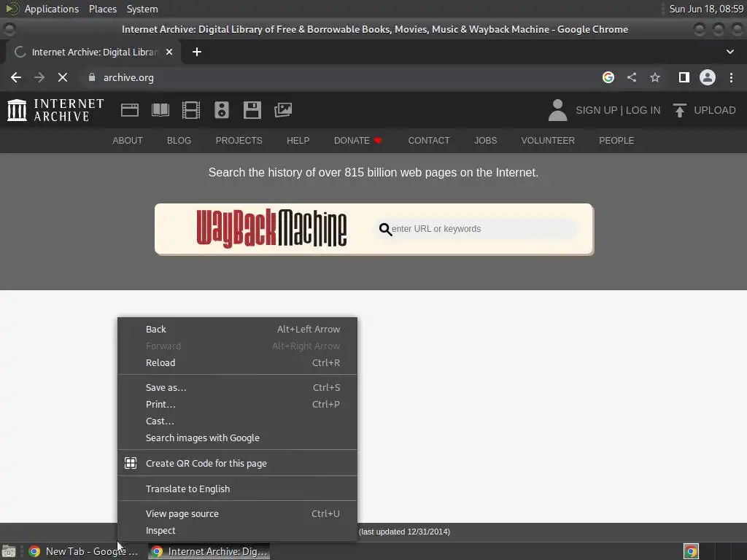The image size is (747, 560).
Task: Open the BLOG link
Action: (x=179, y=141)
